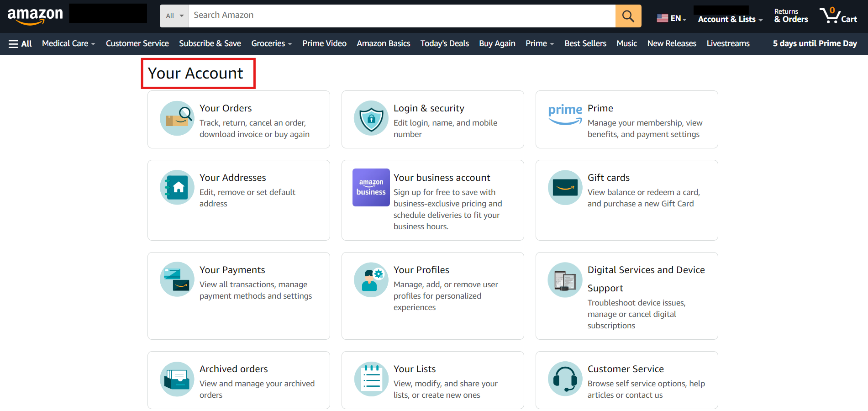Open New Releases
Screen dimensions: 868x411
pos(672,43)
